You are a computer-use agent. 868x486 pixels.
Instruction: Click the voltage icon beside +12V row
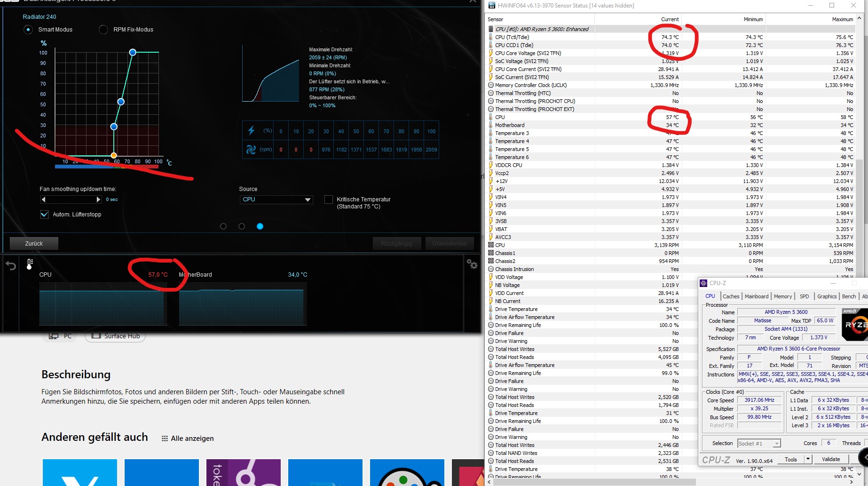[x=491, y=181]
